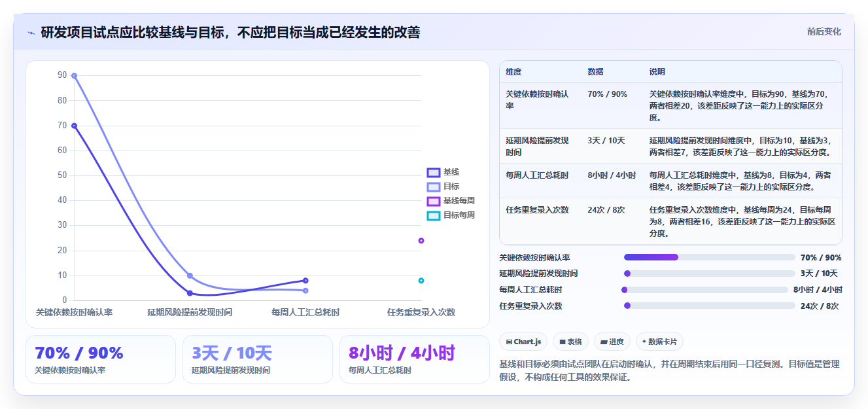This screenshot has height=409, width=868.
Task: Select the 表格 chip
Action: 570,342
